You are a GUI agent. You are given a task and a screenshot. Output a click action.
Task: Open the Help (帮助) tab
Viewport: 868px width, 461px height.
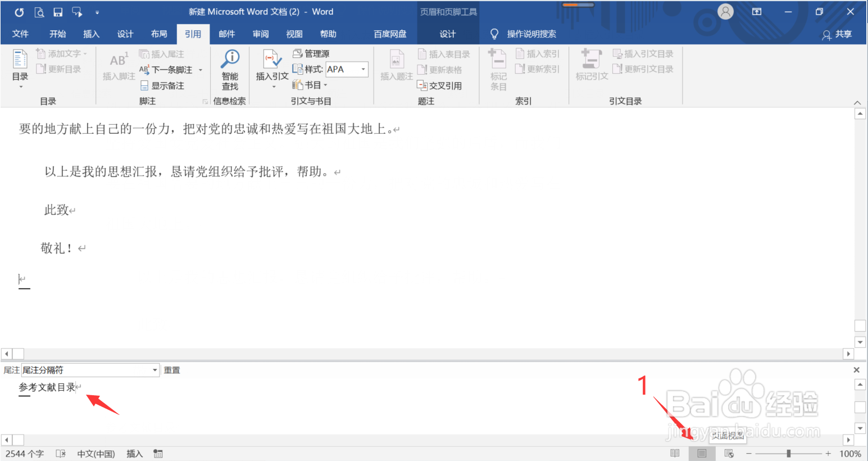click(328, 34)
